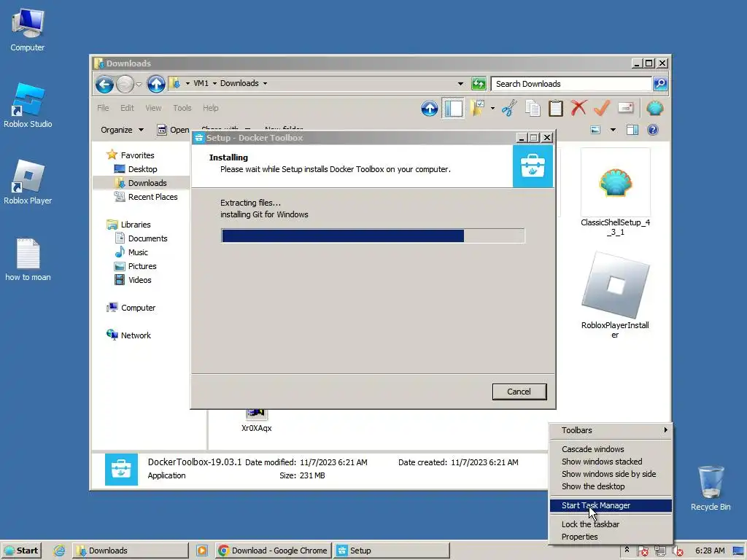Viewport: 747px width, 560px height.
Task: Click the media player taskbar icon
Action: 202,551
